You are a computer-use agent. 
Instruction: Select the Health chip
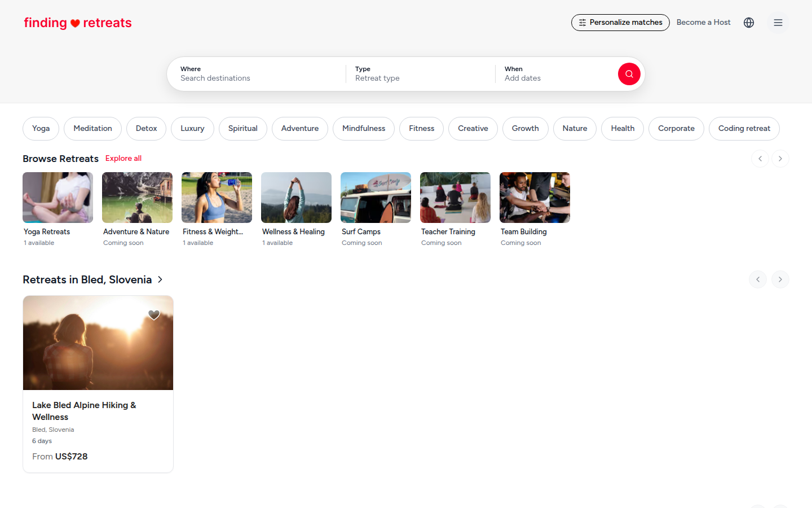[623, 129]
